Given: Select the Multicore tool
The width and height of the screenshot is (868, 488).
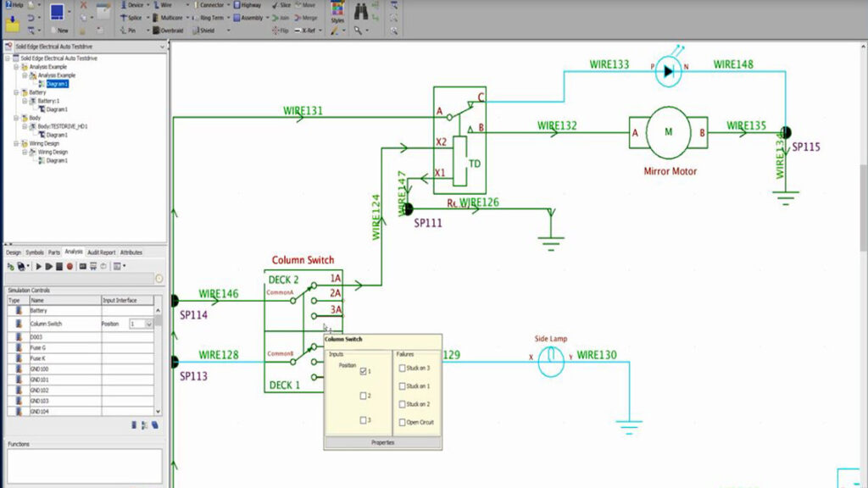Looking at the screenshot, I should [170, 18].
